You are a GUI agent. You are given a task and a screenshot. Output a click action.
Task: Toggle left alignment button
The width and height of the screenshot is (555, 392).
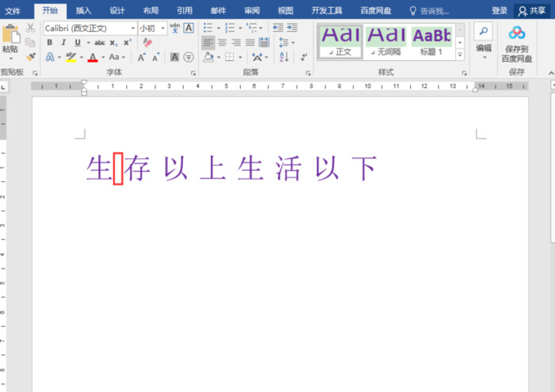(x=208, y=43)
